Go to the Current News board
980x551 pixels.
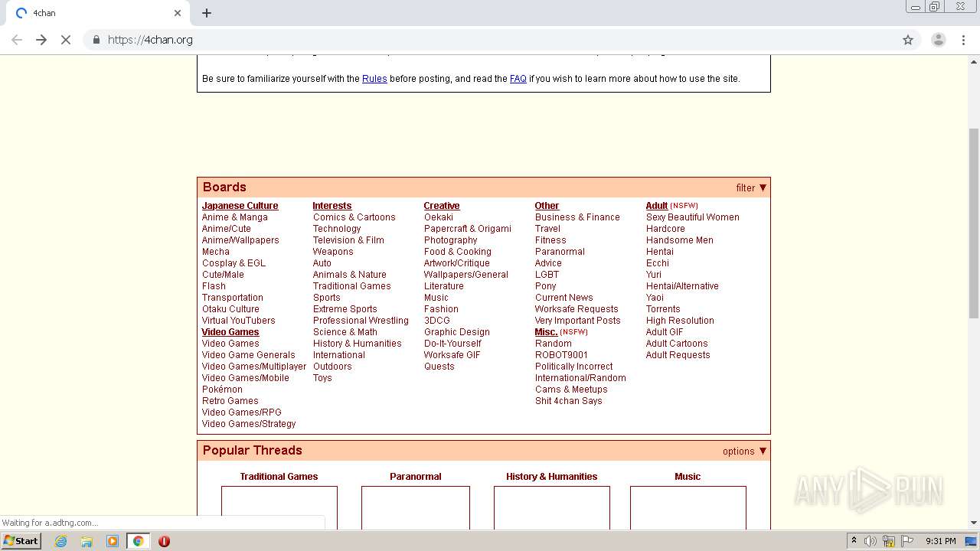564,298
